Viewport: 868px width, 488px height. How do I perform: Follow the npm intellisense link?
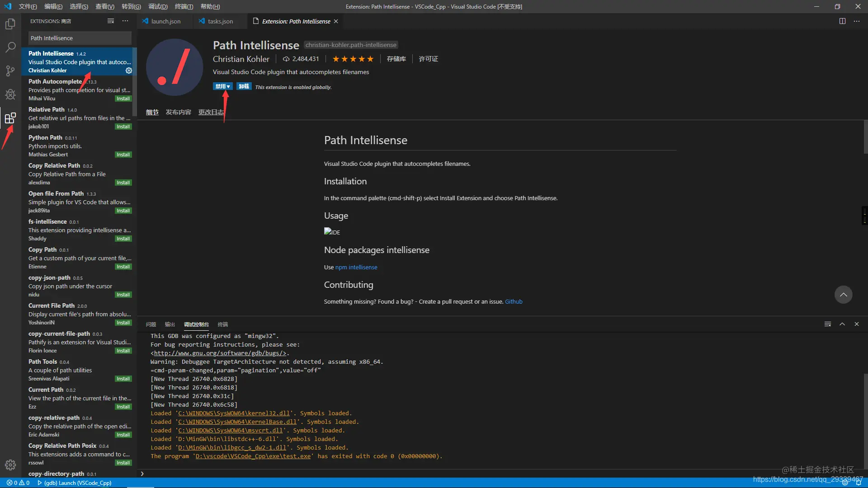click(356, 267)
